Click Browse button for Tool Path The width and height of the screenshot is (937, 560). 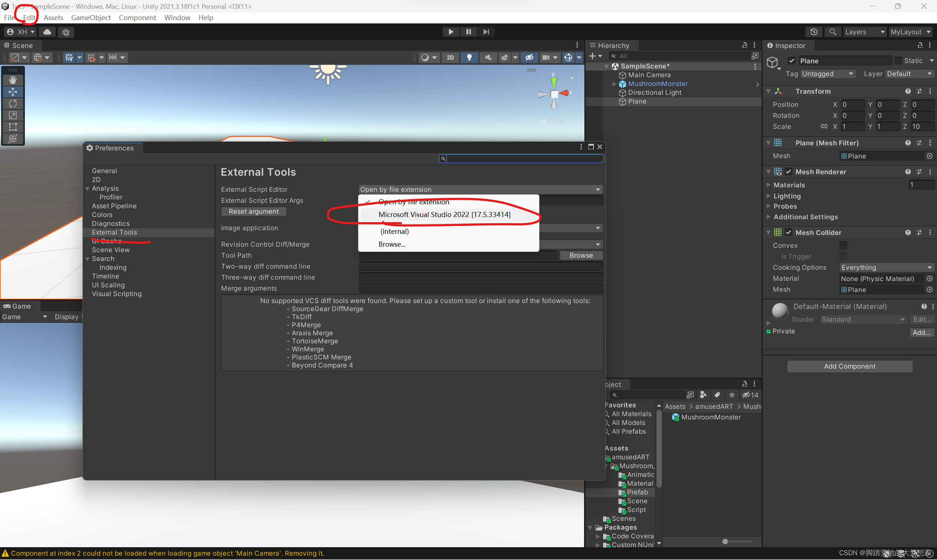tap(581, 255)
